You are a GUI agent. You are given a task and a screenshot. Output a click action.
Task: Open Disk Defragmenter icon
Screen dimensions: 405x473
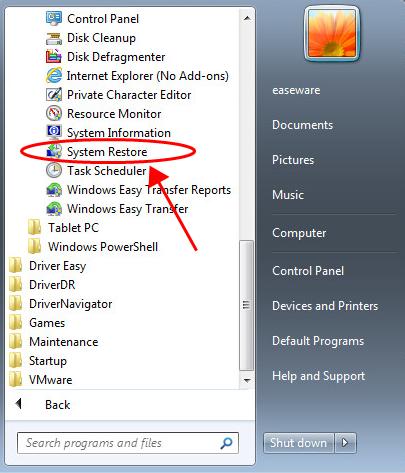pyautogui.click(x=54, y=57)
